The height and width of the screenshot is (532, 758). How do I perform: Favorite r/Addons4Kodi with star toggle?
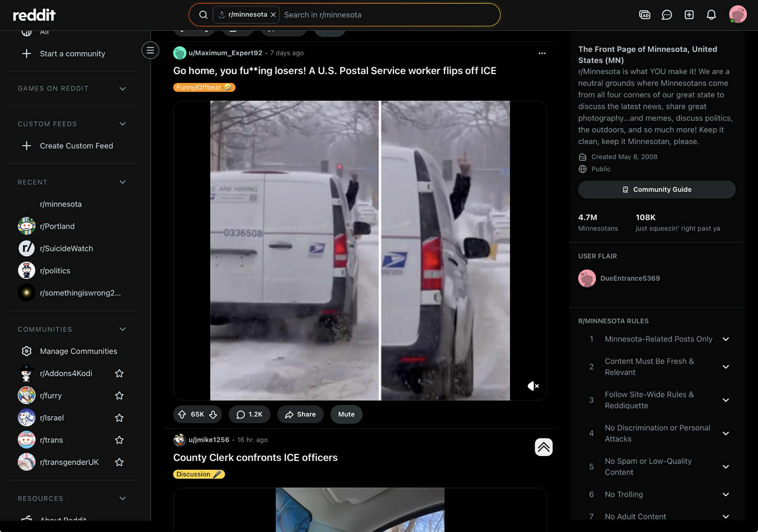coord(119,374)
